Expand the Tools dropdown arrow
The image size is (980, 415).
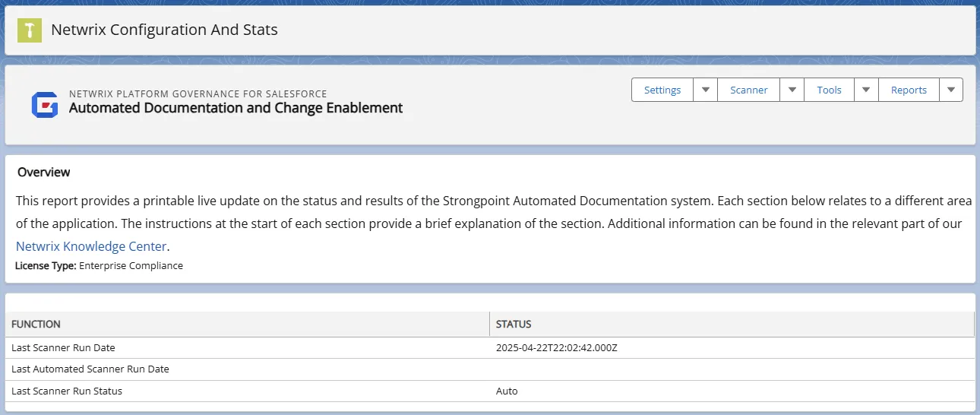coord(866,90)
